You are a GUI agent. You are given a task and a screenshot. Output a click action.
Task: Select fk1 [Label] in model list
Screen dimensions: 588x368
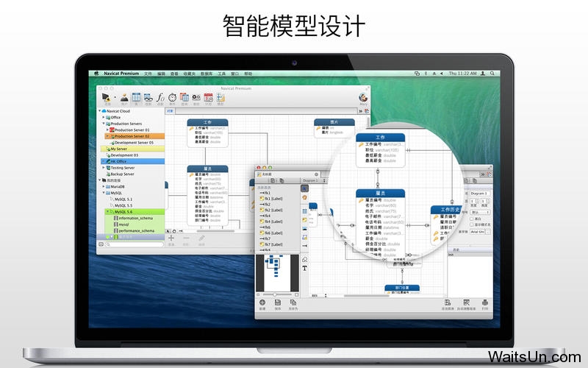point(271,199)
